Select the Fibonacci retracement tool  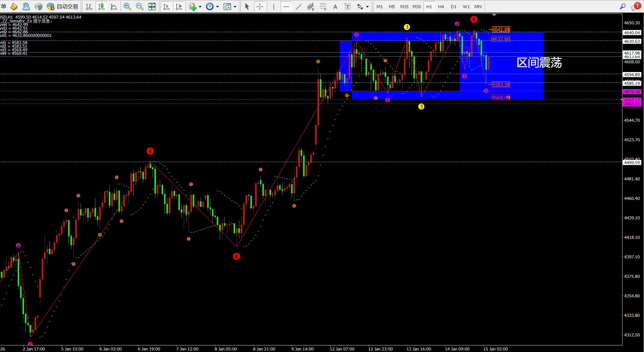323,6
